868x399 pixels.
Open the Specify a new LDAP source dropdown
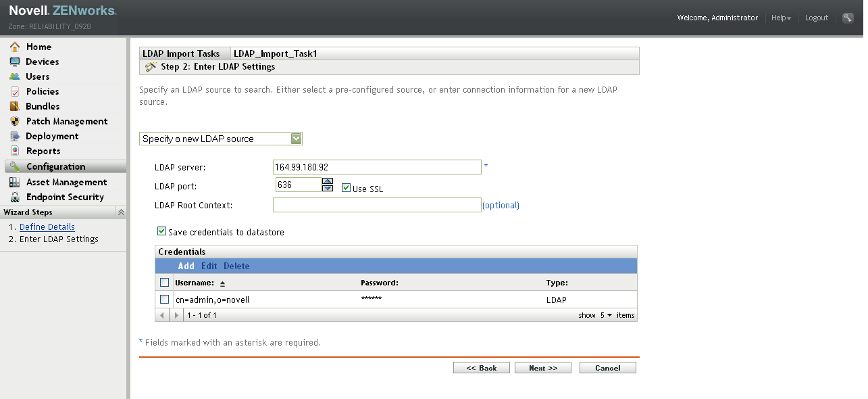point(296,138)
